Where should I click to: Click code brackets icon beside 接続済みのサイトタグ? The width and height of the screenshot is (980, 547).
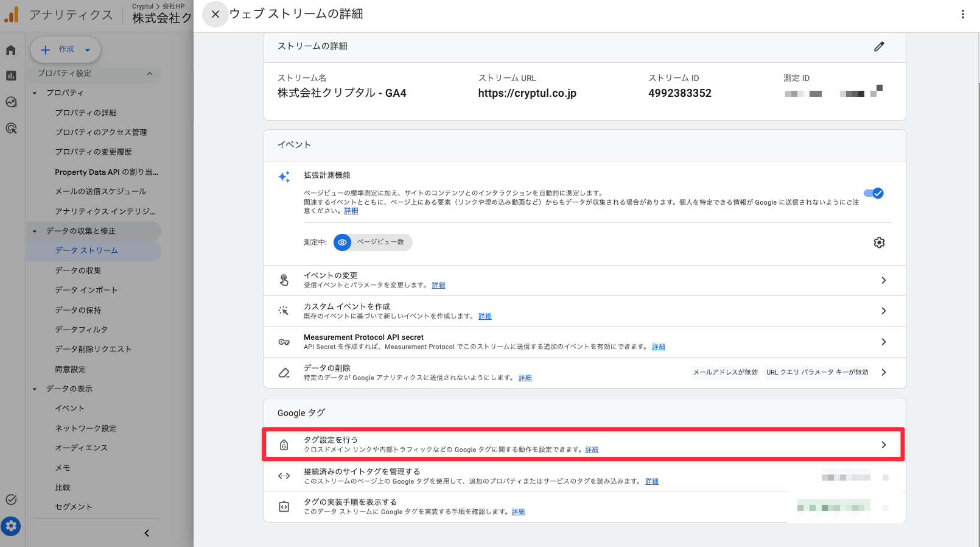click(284, 476)
